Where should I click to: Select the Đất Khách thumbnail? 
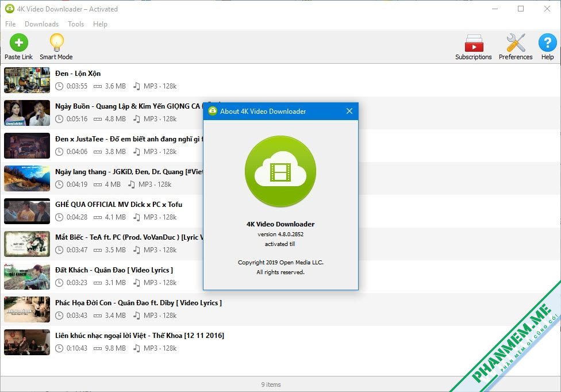27,276
